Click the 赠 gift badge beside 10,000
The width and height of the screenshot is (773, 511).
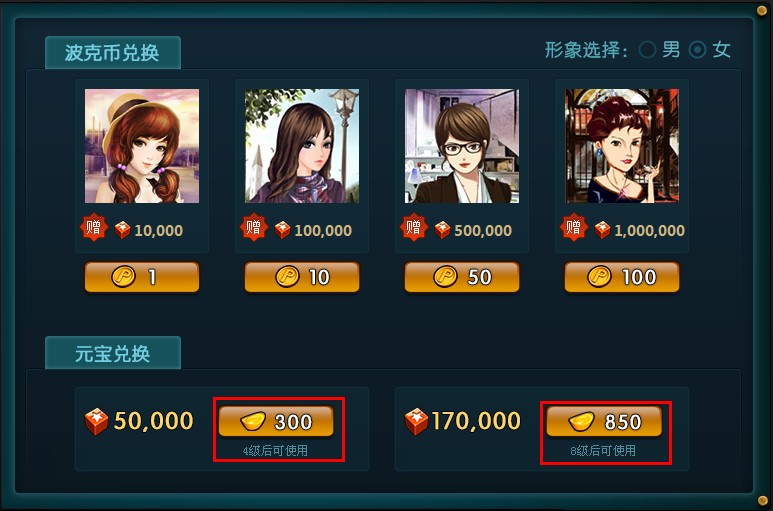94,228
